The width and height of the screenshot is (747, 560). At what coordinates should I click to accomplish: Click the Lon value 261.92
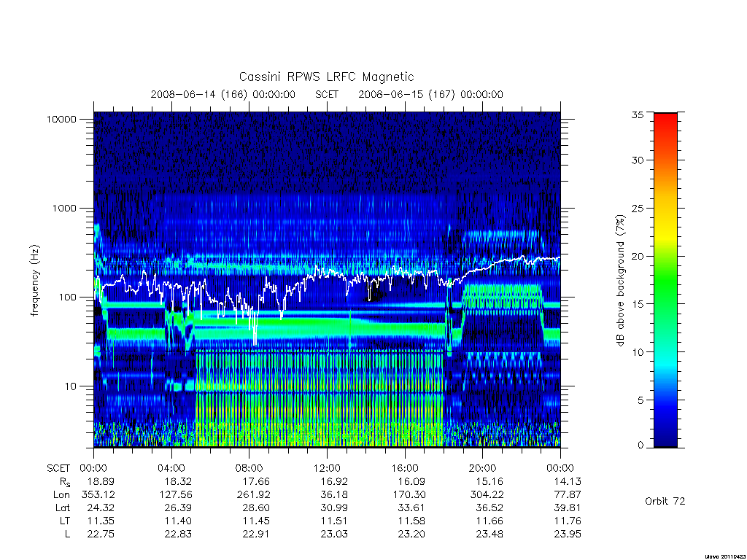click(x=253, y=495)
